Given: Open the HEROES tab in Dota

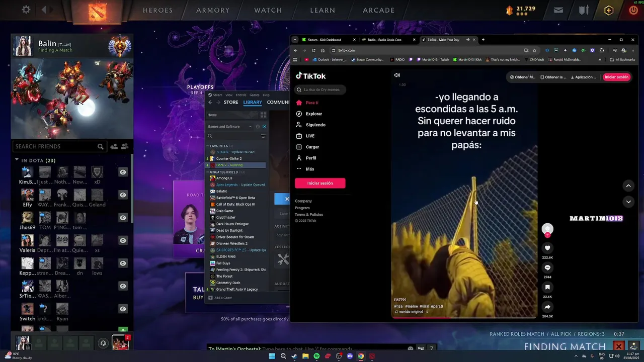Looking at the screenshot, I should (x=157, y=10).
